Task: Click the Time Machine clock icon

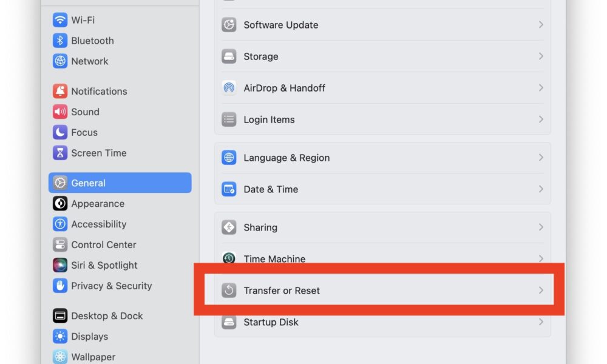Action: (229, 258)
